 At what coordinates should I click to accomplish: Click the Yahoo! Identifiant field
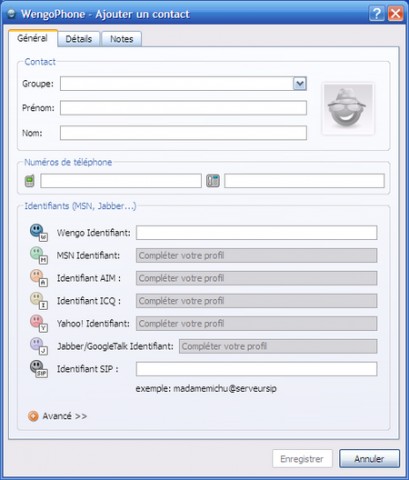(x=256, y=323)
